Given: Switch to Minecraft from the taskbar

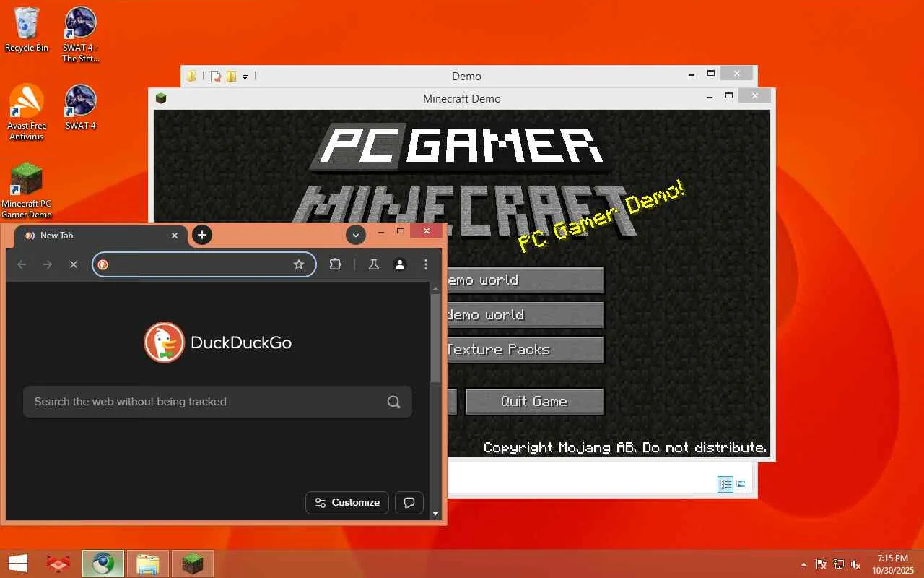Looking at the screenshot, I should click(193, 564).
